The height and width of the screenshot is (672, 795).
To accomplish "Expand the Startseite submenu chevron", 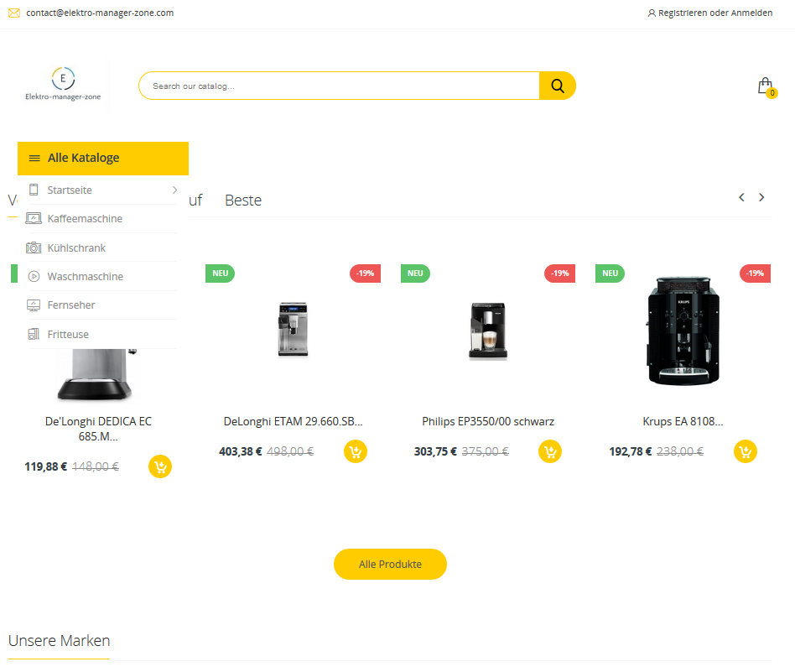I will tap(174, 190).
